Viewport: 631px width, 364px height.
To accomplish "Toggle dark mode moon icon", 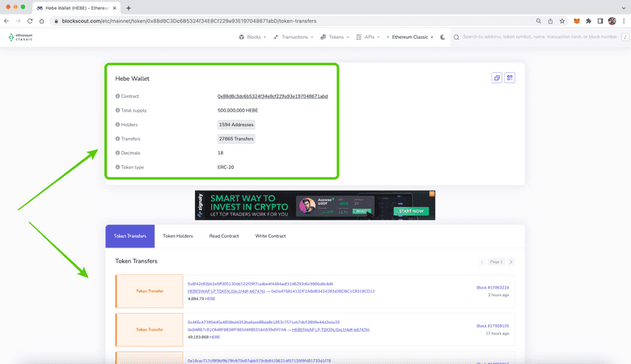I will click(x=443, y=37).
